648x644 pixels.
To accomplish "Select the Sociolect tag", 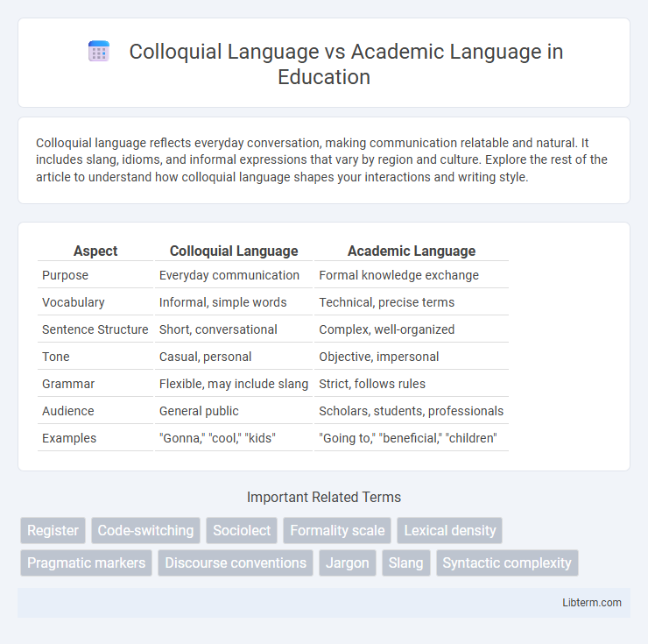I will click(x=242, y=530).
